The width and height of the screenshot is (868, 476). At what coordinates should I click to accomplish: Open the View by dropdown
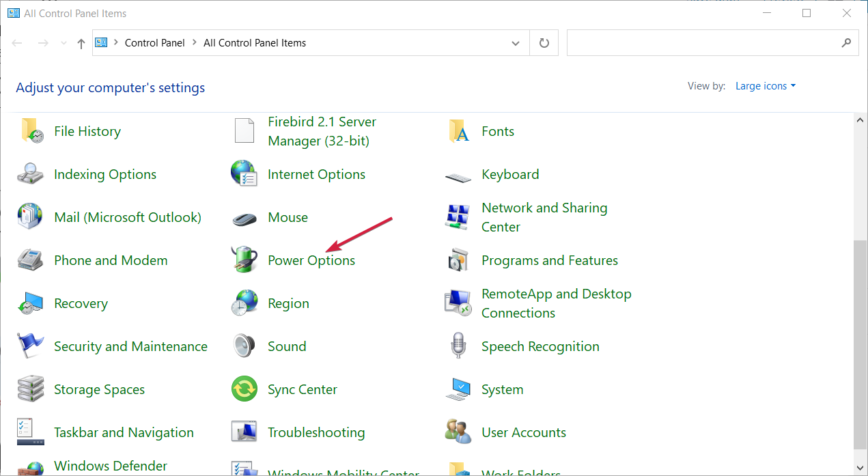(765, 85)
